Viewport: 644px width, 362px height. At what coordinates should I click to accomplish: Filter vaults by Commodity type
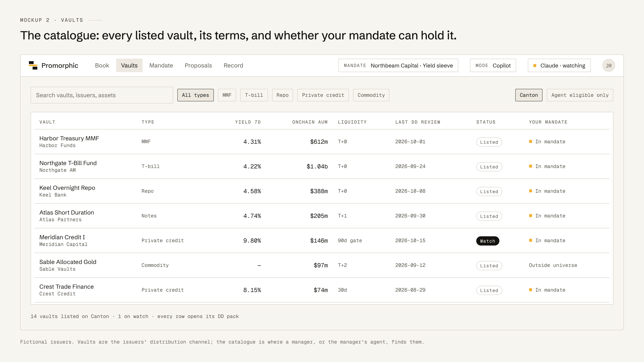click(371, 95)
